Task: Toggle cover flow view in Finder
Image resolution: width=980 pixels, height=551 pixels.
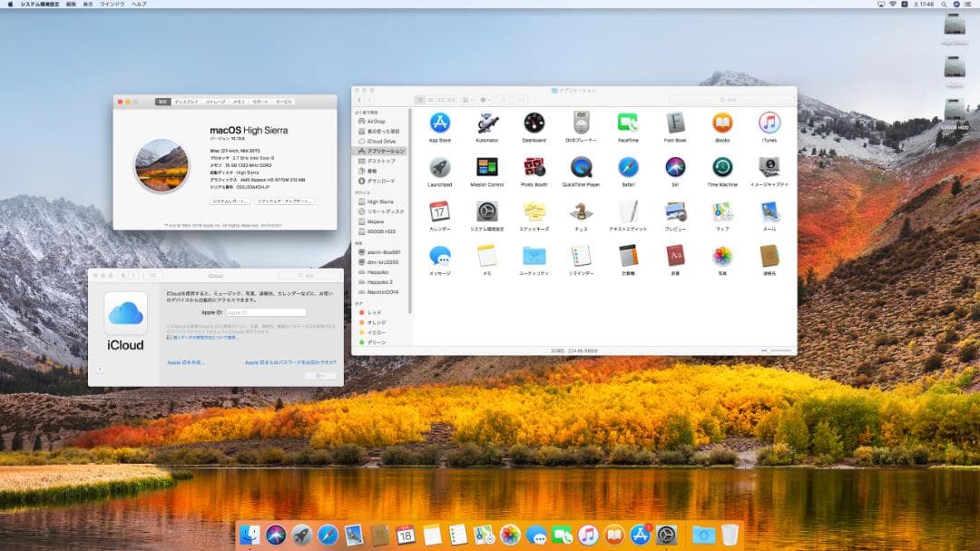Action: [x=452, y=99]
